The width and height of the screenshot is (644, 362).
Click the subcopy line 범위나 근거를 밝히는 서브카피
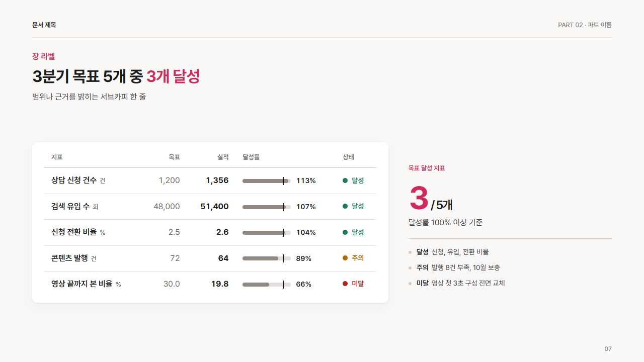89,97
